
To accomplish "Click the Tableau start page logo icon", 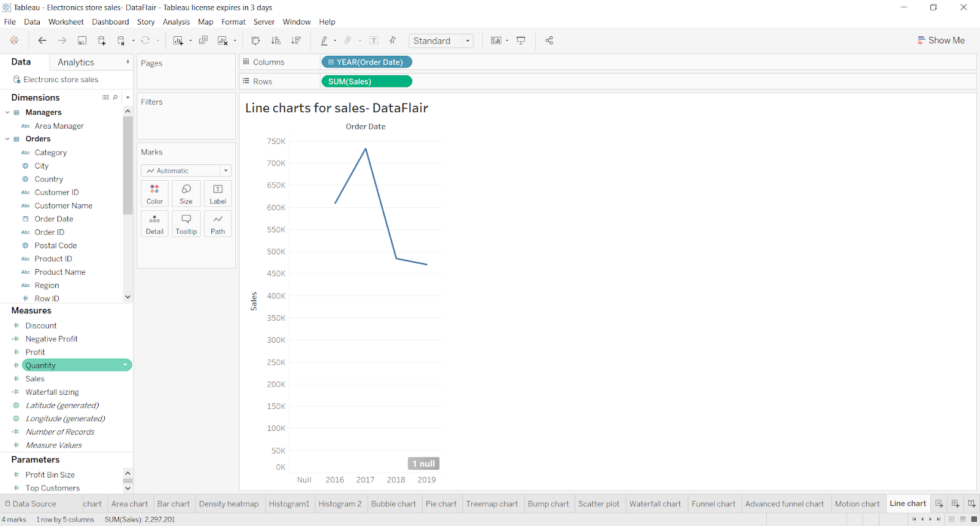I will click(14, 40).
